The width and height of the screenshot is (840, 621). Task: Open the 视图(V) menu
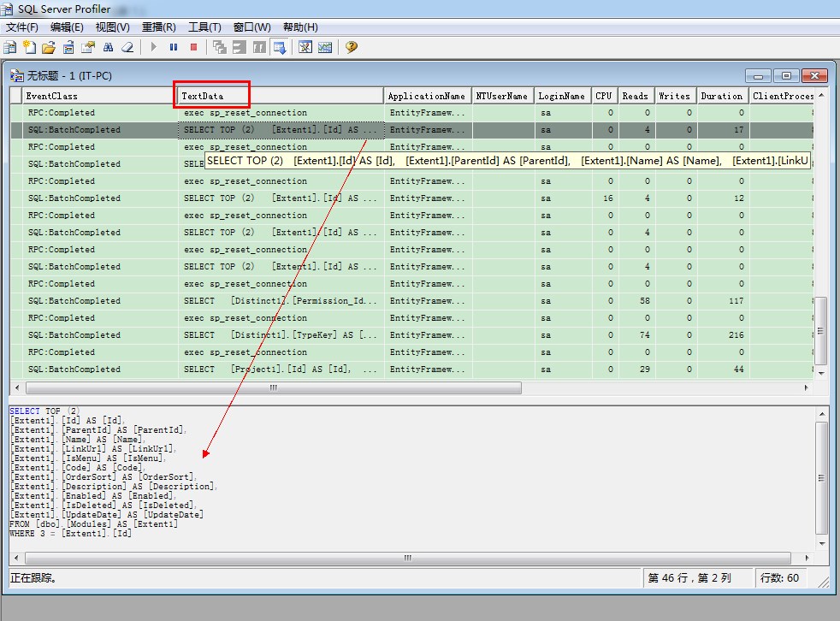tap(113, 27)
